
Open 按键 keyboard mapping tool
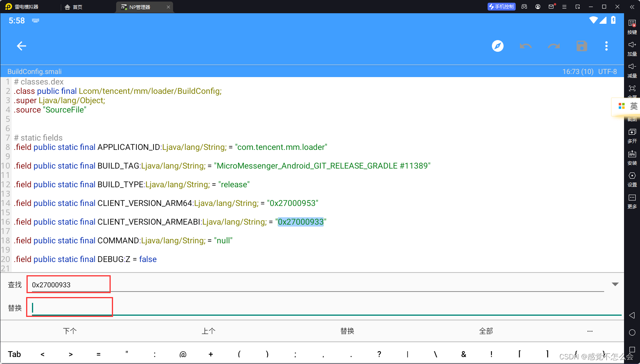632,27
